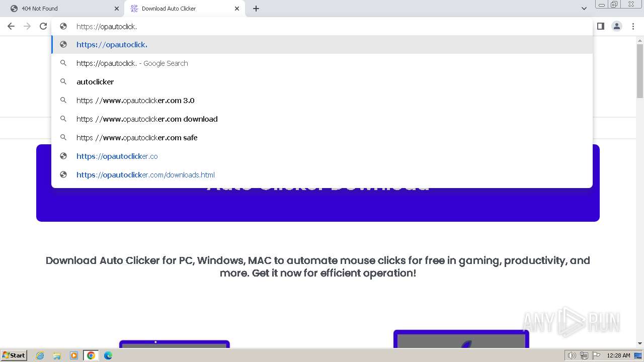Click the globe icon beside opautoclicker.co

(63, 156)
